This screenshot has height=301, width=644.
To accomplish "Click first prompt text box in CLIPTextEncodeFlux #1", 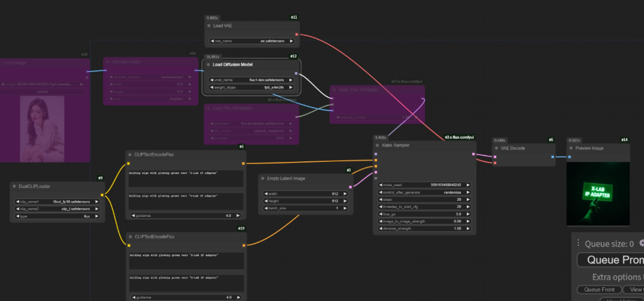I will pos(185,179).
